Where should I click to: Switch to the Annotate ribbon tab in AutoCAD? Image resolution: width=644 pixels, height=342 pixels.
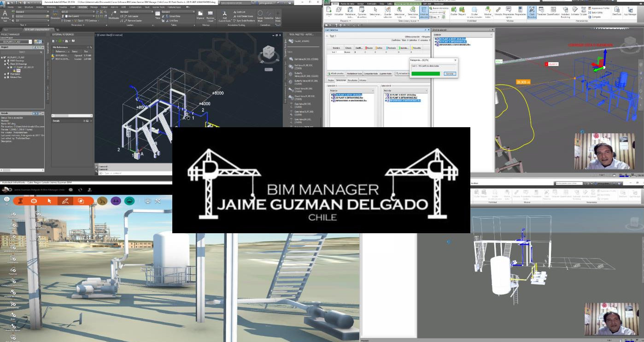click(83, 7)
